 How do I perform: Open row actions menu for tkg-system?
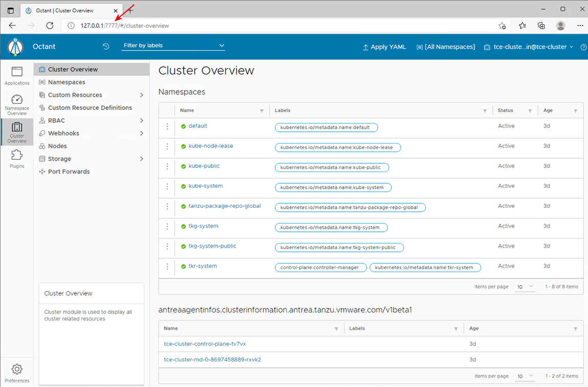click(167, 226)
